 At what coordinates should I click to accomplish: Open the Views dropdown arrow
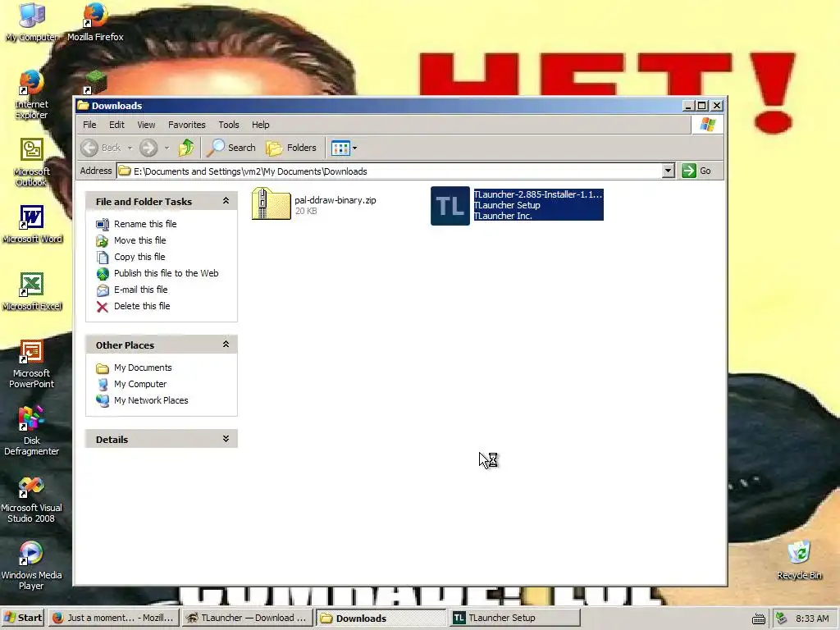(354, 148)
